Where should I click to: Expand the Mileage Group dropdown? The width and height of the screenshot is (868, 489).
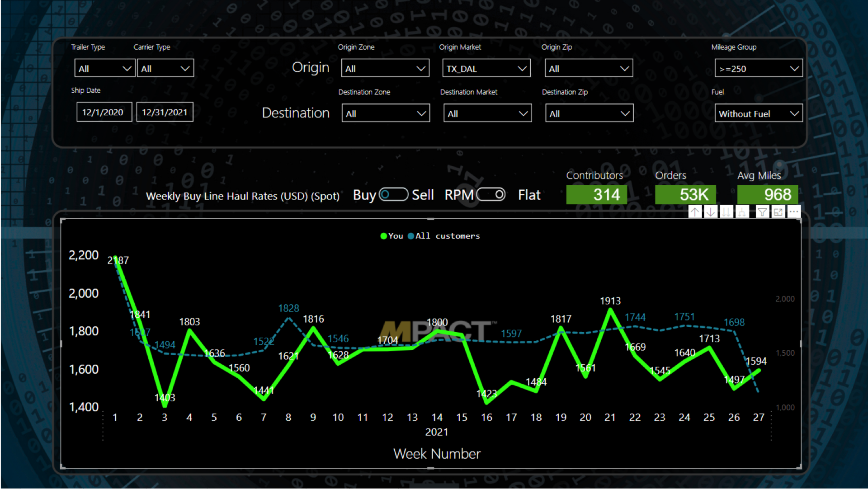758,69
